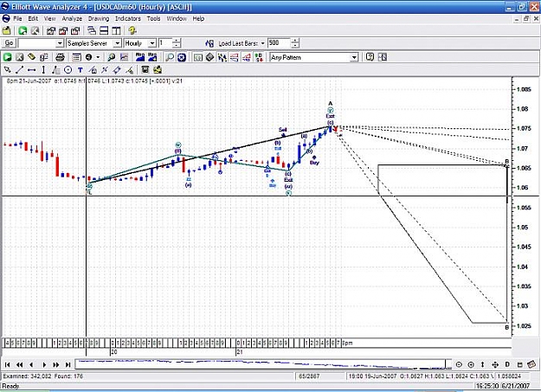Open the Edit menu
Image resolution: width=541 pixels, height=392 pixels.
click(x=33, y=19)
